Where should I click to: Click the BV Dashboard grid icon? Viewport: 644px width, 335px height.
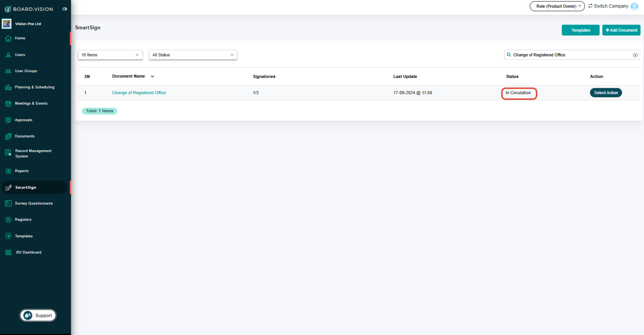tap(8, 252)
